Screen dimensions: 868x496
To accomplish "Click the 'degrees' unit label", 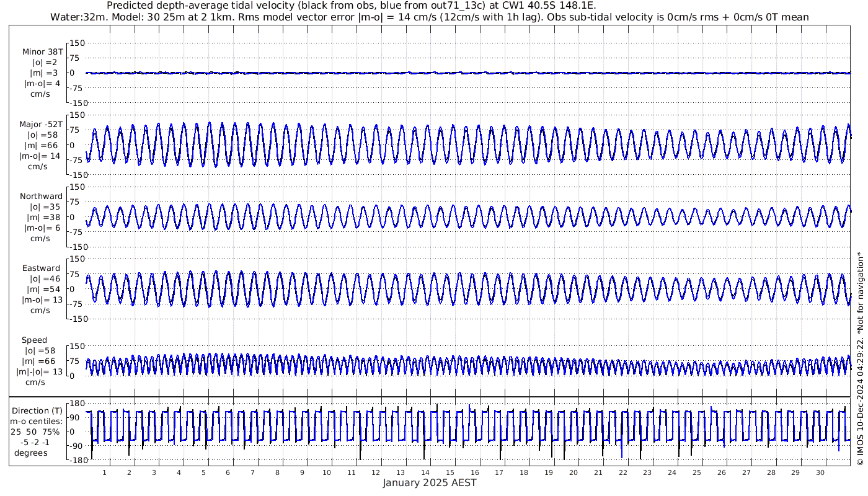I will click(31, 453).
